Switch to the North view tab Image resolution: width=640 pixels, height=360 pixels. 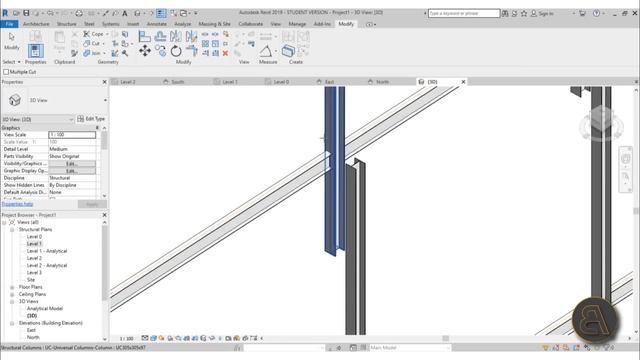(382, 82)
